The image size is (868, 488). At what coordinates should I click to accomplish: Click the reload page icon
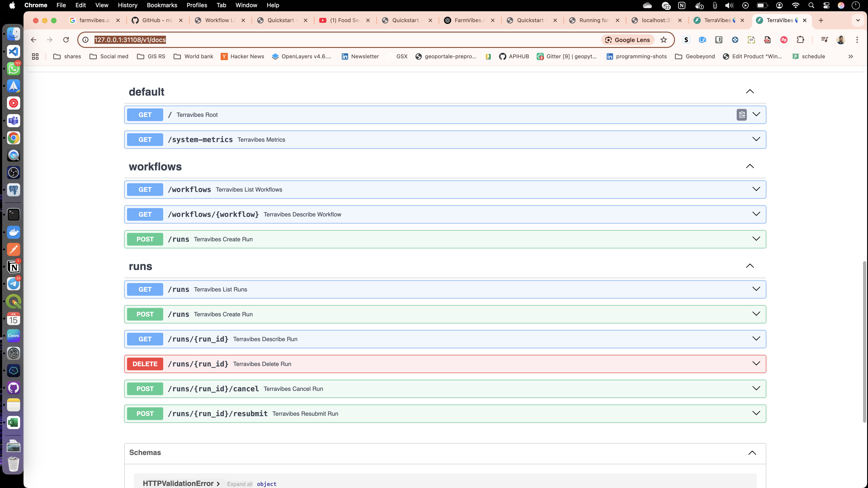66,40
